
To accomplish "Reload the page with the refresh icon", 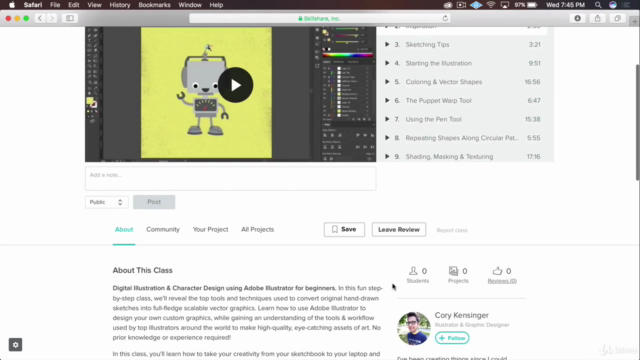I will point(445,18).
